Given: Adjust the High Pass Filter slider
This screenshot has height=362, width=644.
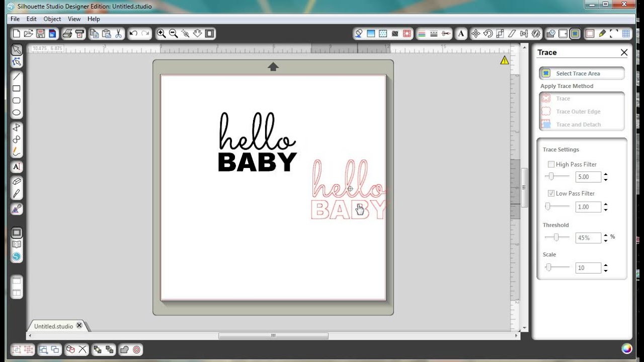Looking at the screenshot, I should (x=551, y=176).
